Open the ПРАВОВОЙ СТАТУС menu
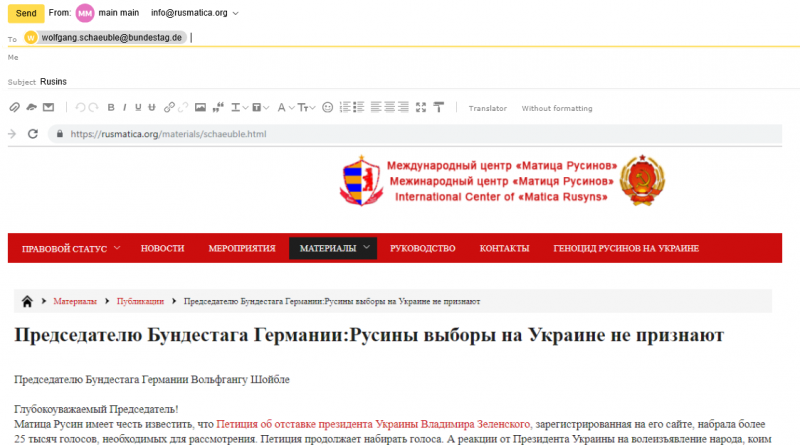Image resolution: width=800 pixels, height=445 pixels. 64,249
